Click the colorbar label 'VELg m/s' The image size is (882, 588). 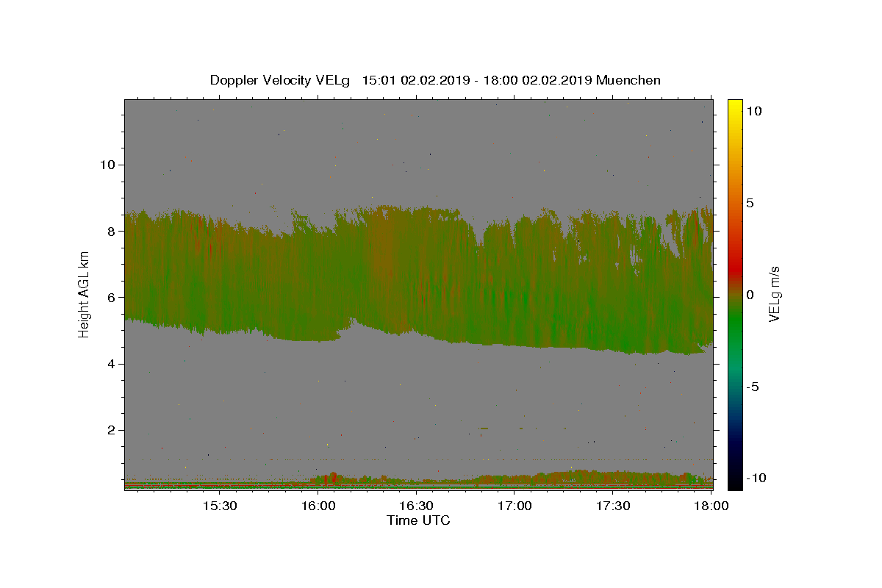pyautogui.click(x=774, y=294)
